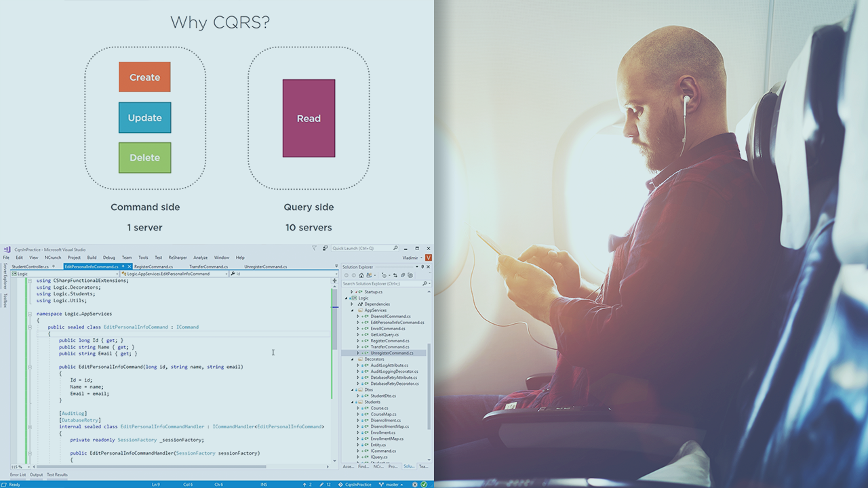Click Solution Explorer Back arrow icon
The image size is (868, 488).
tap(347, 275)
